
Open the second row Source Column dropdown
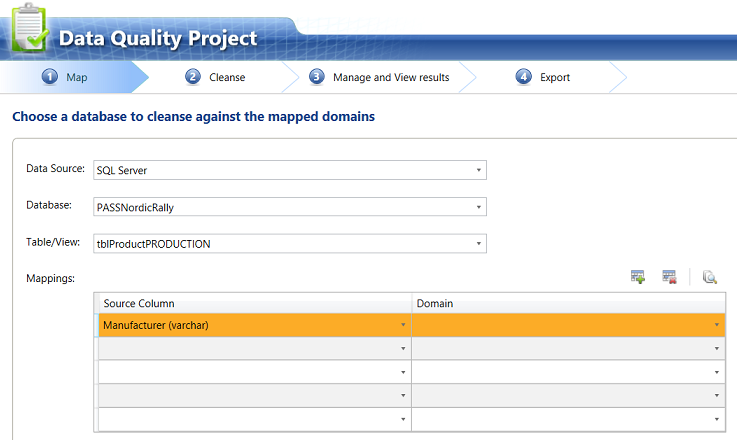[x=404, y=348]
